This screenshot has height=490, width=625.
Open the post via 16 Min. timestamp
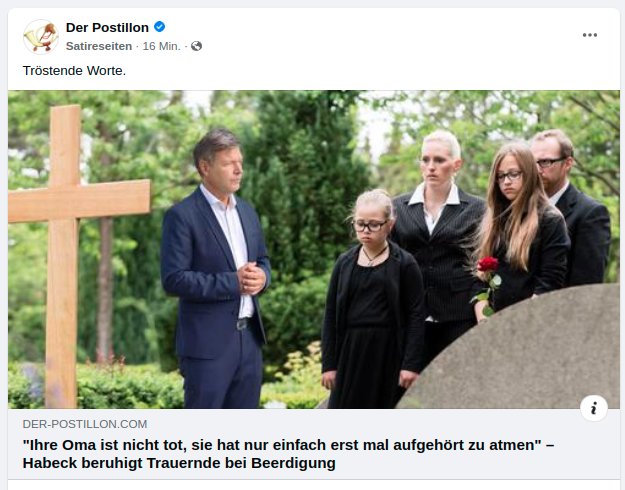pyautogui.click(x=162, y=46)
